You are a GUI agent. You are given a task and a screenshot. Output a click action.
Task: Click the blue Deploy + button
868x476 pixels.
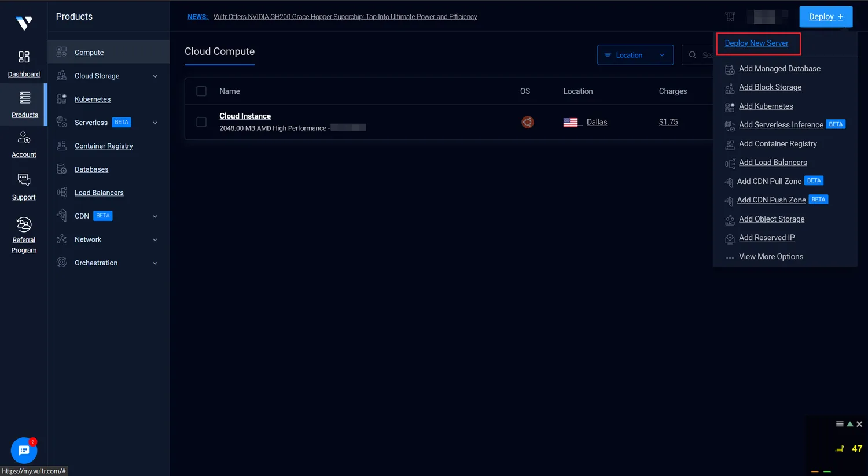coord(825,17)
